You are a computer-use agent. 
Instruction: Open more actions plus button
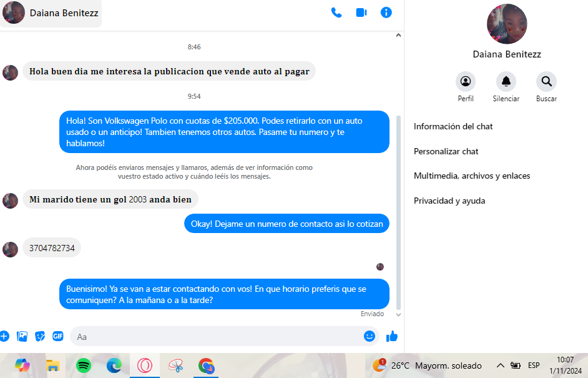(4, 336)
